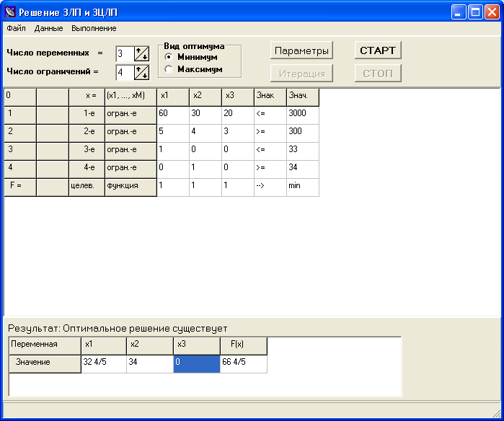Select cell with value 30 in row 1
The image size is (504, 421).
point(205,115)
